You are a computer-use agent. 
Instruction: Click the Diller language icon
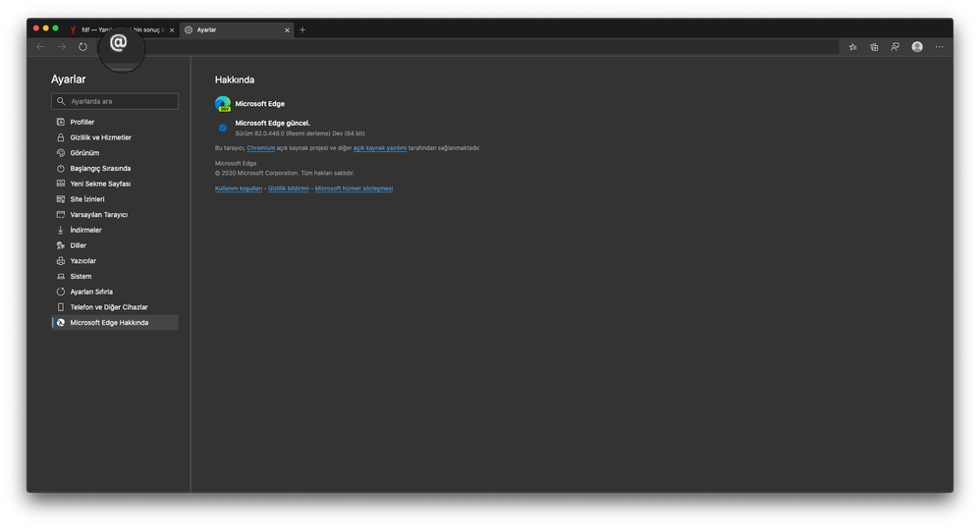tap(61, 245)
